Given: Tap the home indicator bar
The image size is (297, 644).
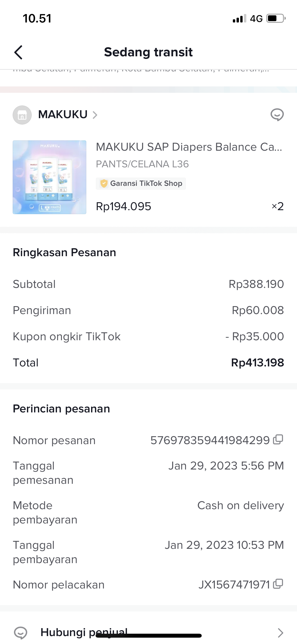Looking at the screenshot, I should [149, 636].
